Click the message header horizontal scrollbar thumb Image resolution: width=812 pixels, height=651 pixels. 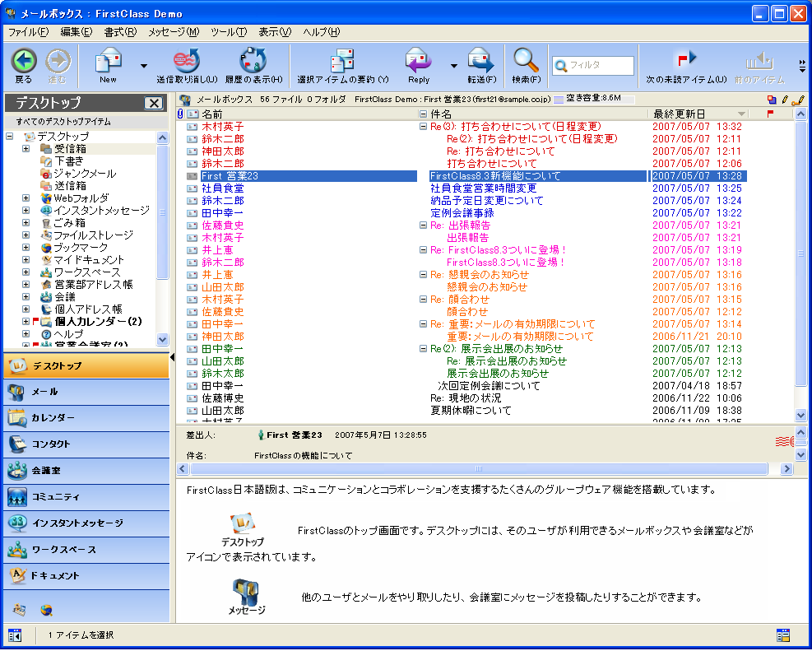(479, 468)
